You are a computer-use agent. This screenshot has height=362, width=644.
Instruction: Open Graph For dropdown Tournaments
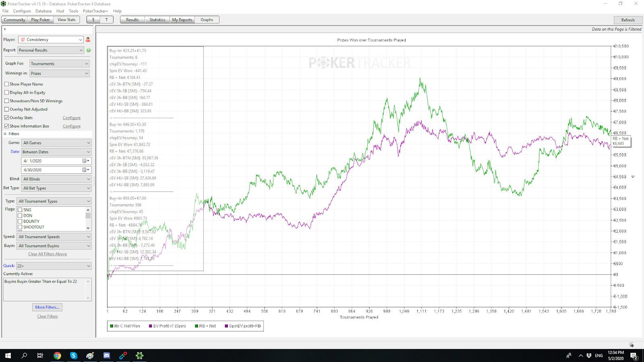coord(60,64)
